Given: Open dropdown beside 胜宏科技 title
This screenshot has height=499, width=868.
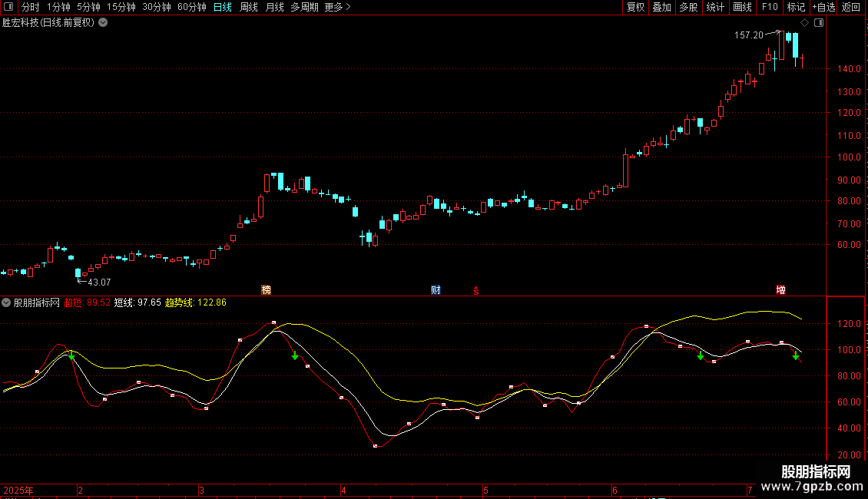Looking at the screenshot, I should [103, 23].
